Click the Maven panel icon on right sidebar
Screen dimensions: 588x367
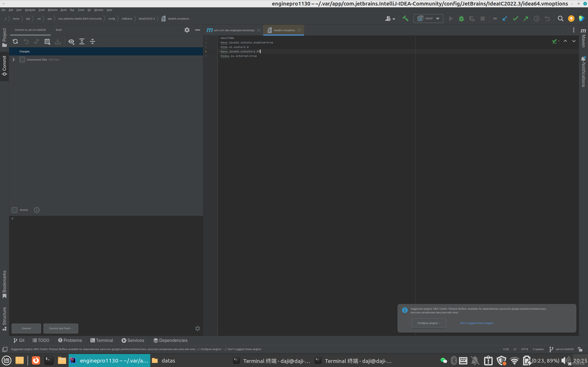pyautogui.click(x=584, y=36)
